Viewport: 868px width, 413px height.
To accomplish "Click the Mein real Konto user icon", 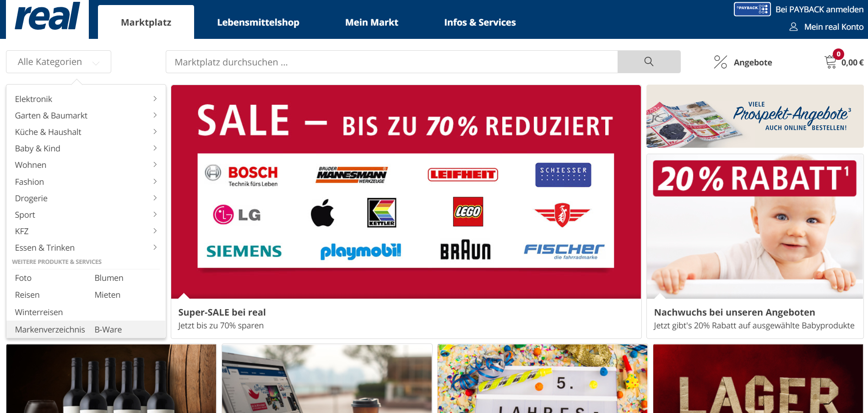I will 793,27.
